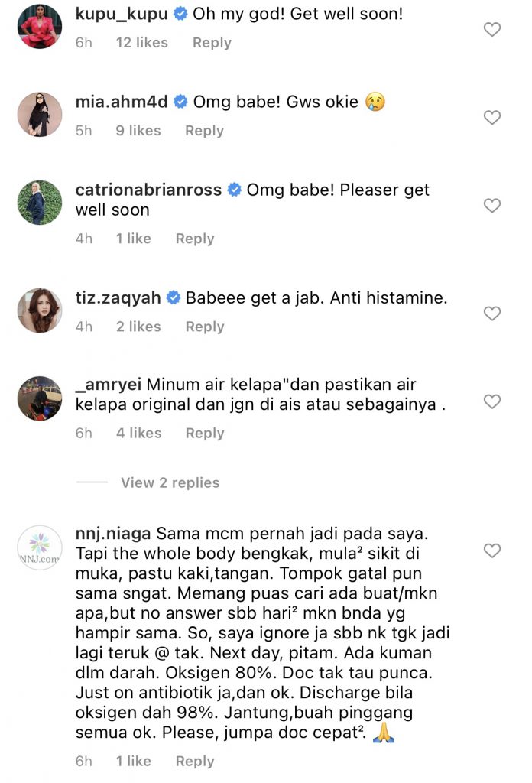Image resolution: width=532 pixels, height=783 pixels.
Task: Expand View 2 replies under _amryei
Action: (170, 482)
